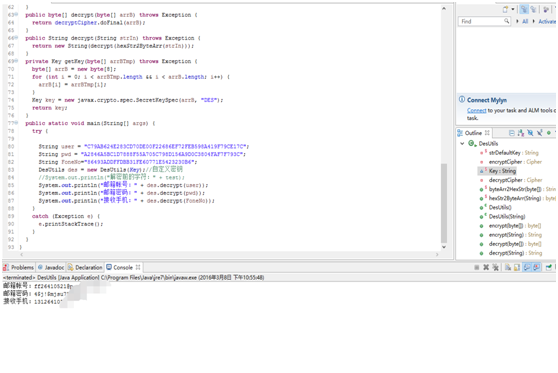Toggle Show Console When Standard Error Changes
Viewport: 558px width, 373px height.
coord(536,267)
